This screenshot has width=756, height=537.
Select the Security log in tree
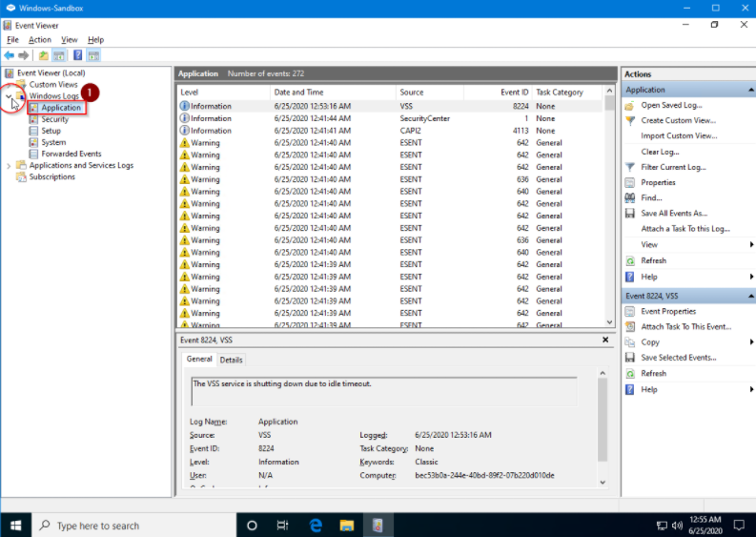(54, 119)
